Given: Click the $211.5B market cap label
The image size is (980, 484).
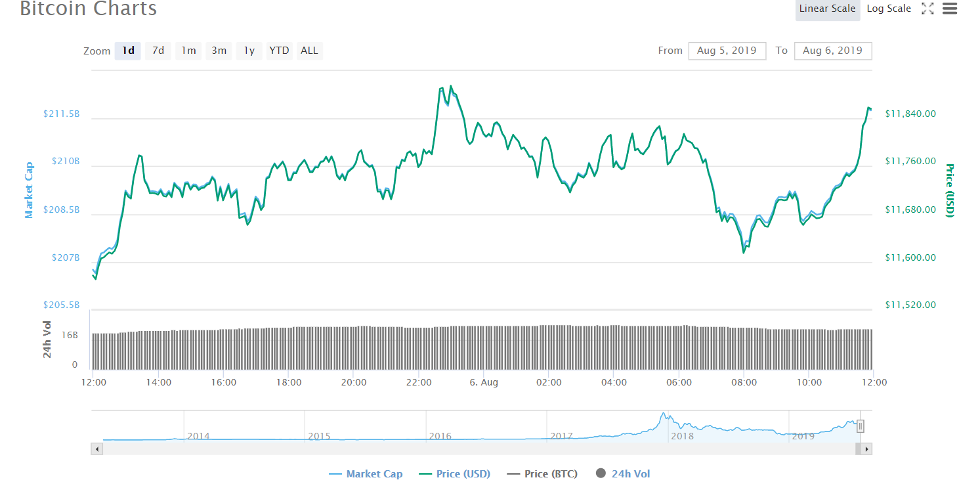Looking at the screenshot, I should 62,114.
